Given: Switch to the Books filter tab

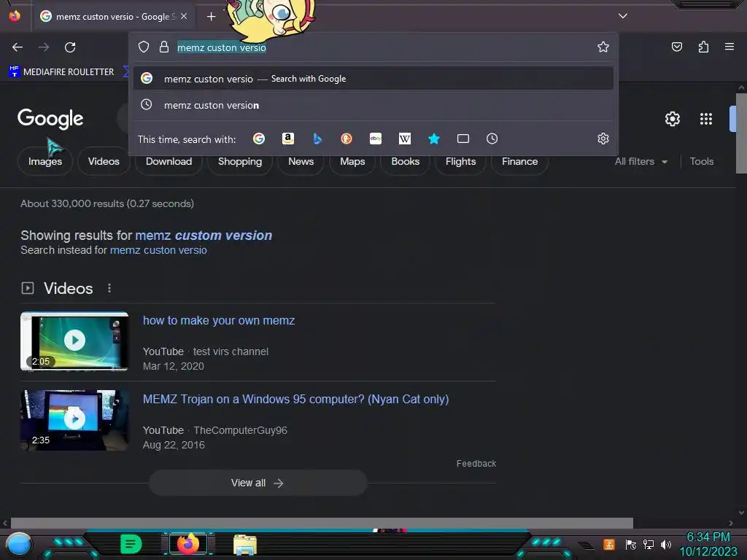Looking at the screenshot, I should pyautogui.click(x=405, y=161).
